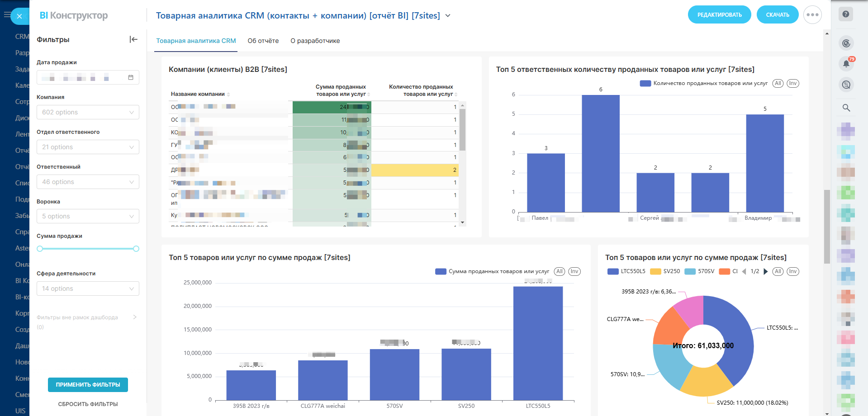Open the help question mark icon
The height and width of the screenshot is (416, 868).
tap(845, 14)
